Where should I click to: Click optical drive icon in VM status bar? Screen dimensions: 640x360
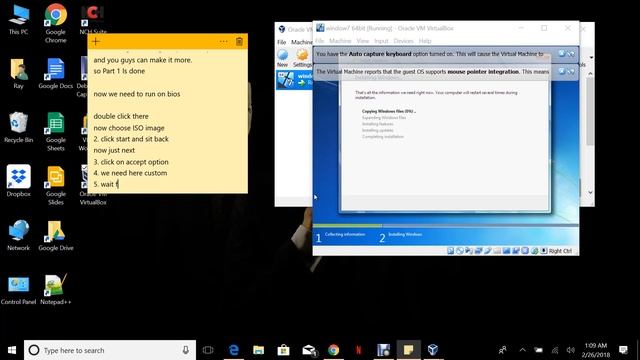coord(460,251)
